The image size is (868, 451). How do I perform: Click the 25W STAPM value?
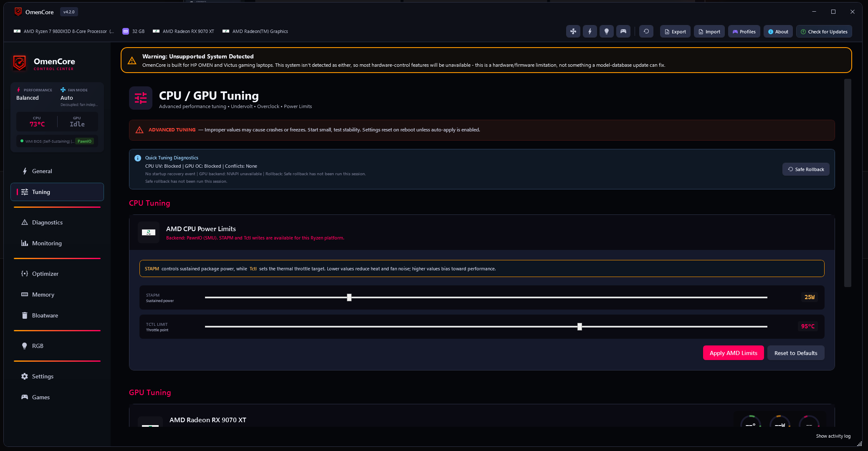pos(810,297)
